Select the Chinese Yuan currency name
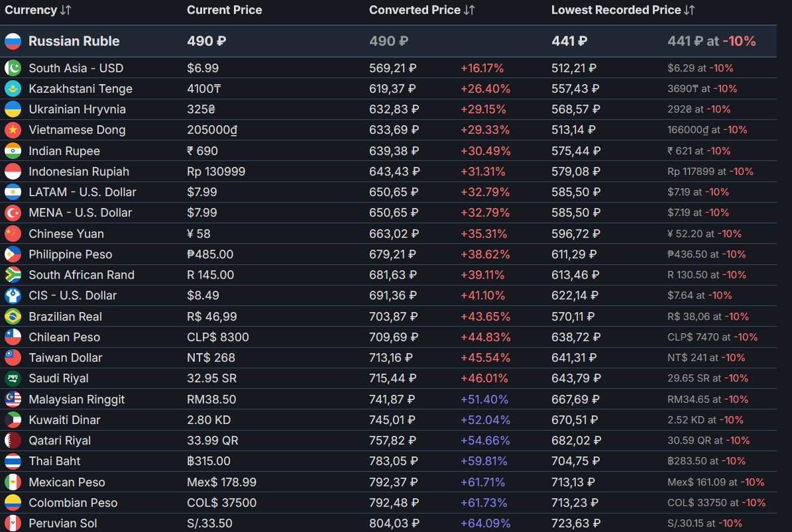Viewport: 792px width, 532px height. [x=66, y=234]
